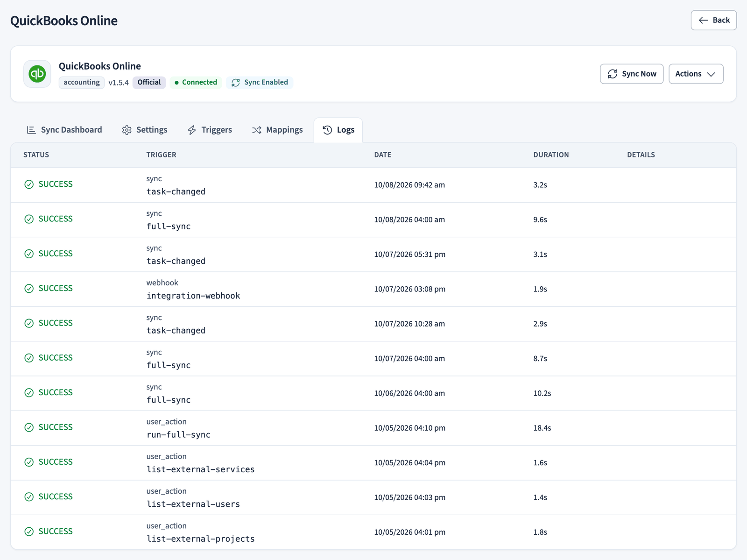This screenshot has width=747, height=560.
Task: Click the DURATION column header
Action: (x=551, y=155)
